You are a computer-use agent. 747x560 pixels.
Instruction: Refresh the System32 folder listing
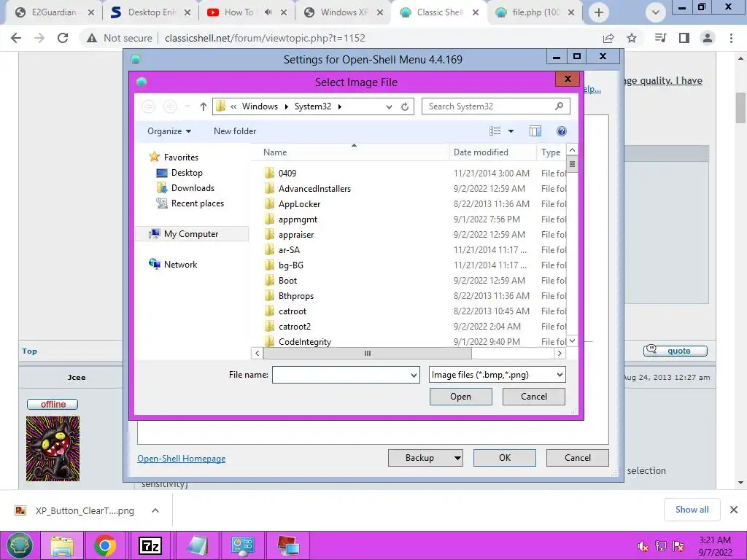[405, 106]
